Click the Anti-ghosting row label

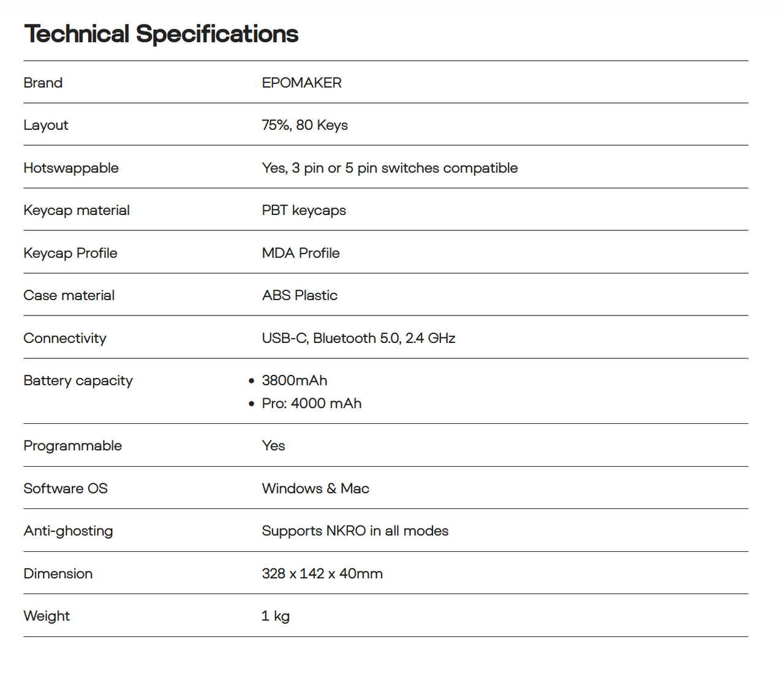pos(69,531)
